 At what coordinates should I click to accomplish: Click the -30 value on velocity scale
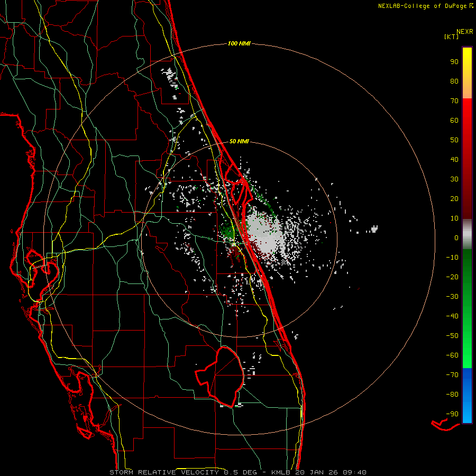452,297
